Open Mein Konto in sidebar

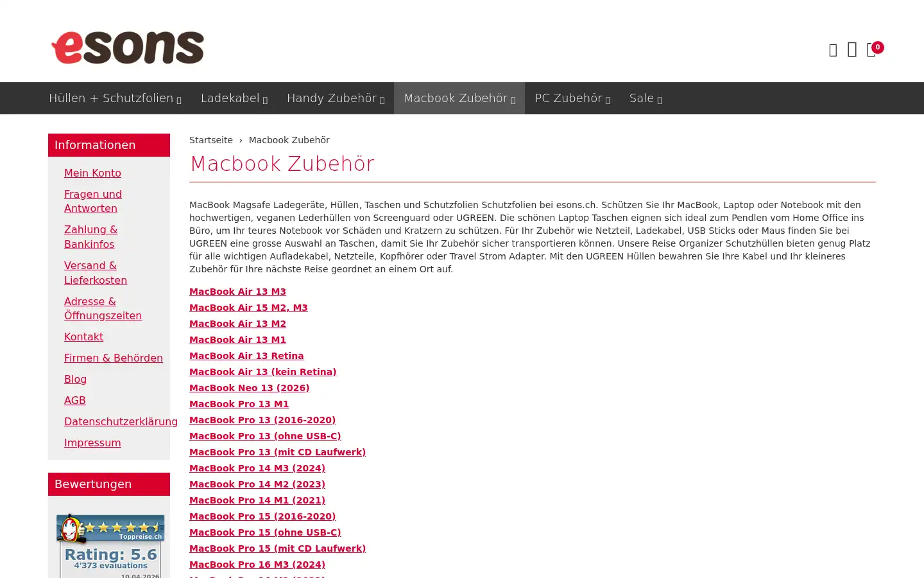(92, 173)
